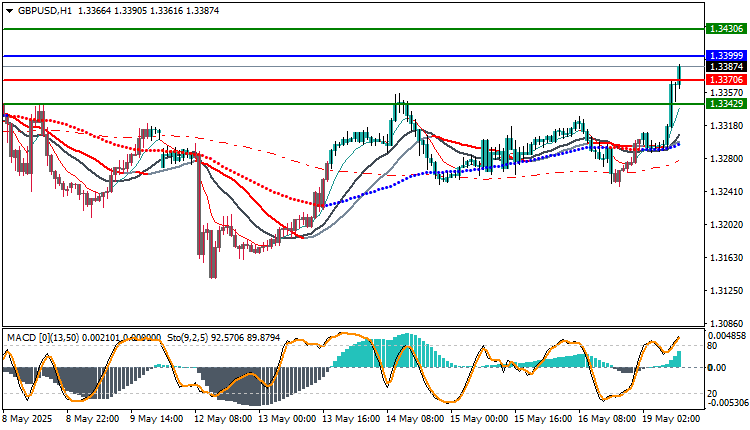Click the 16 May 08:00 time label
This screenshot has height=430, width=750.
pyautogui.click(x=607, y=419)
